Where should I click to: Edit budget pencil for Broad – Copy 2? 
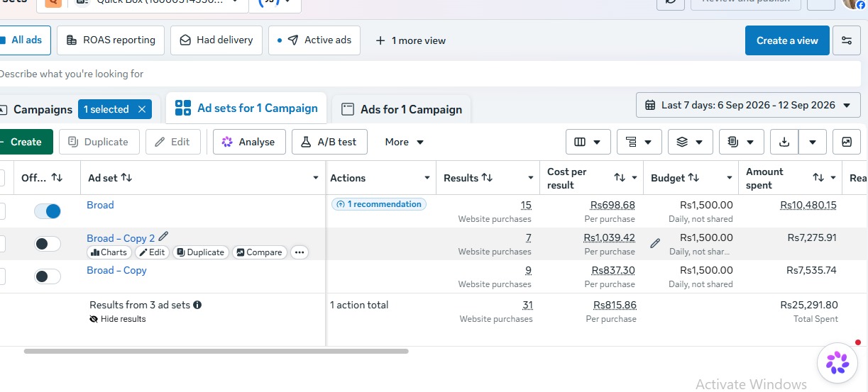tap(655, 243)
